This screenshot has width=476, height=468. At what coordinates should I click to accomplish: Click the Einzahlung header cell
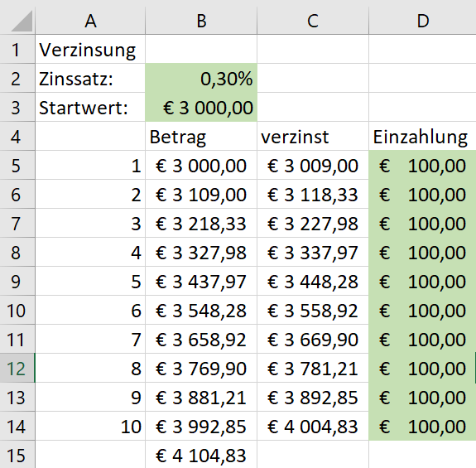click(422, 137)
